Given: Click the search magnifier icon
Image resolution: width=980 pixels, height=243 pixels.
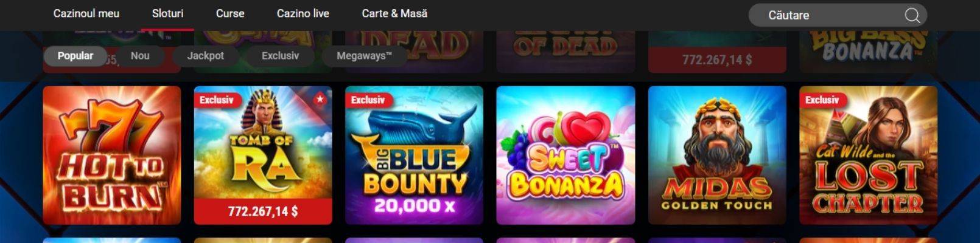Looking at the screenshot, I should coord(912,15).
